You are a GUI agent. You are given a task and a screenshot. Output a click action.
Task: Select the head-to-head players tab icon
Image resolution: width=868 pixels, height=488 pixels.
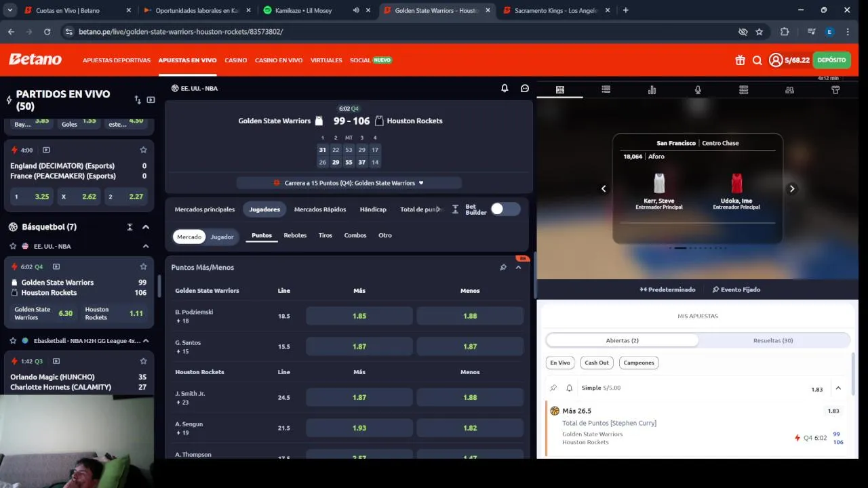[789, 89]
